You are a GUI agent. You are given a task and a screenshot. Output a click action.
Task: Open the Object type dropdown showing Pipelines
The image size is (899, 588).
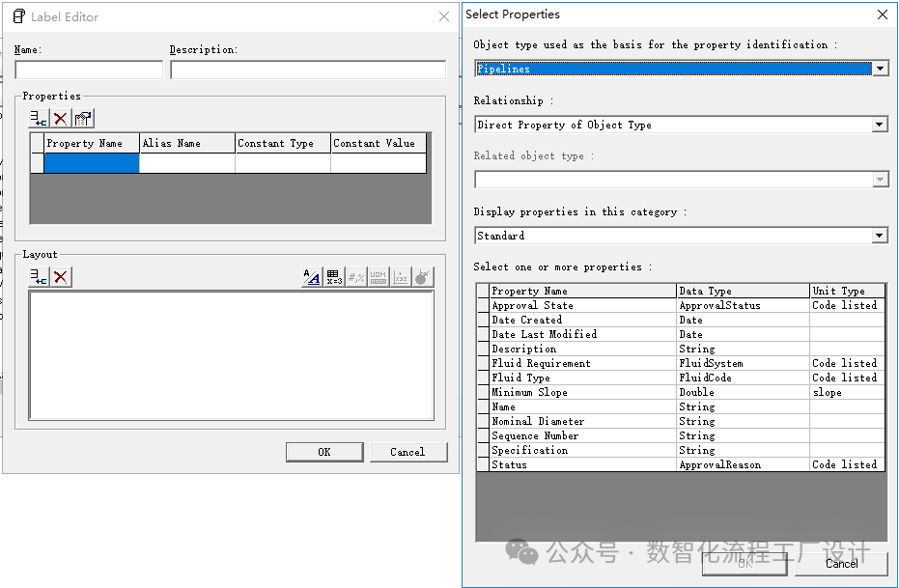click(880, 69)
